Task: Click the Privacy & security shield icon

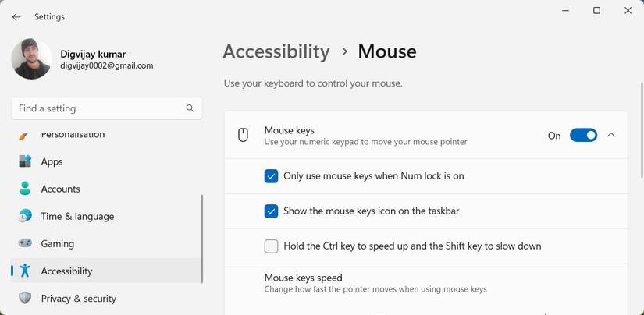Action: tap(25, 298)
